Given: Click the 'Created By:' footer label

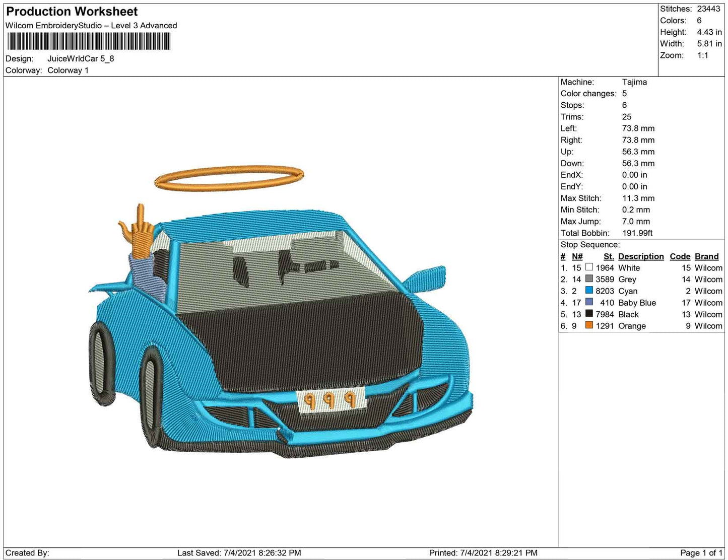Looking at the screenshot, I should pos(27,553).
